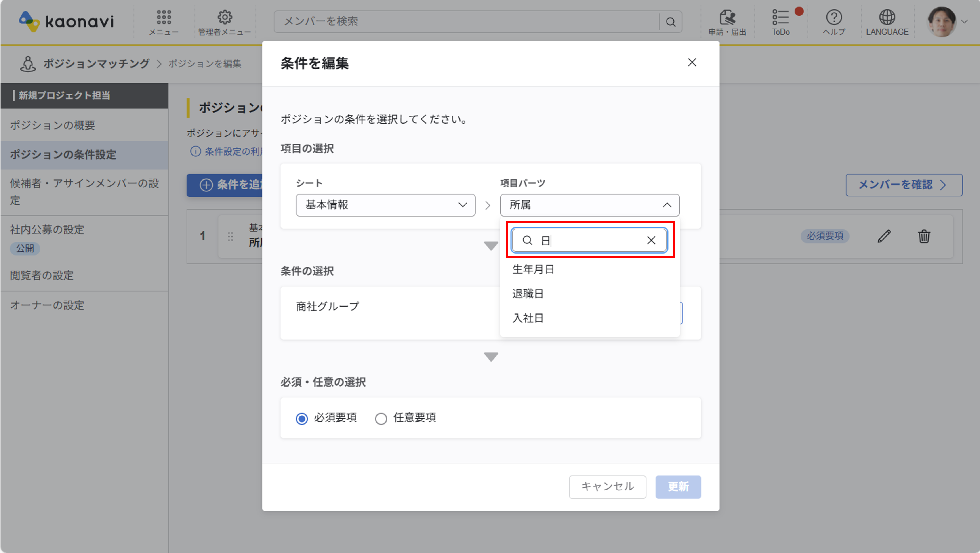Screen dimensions: 980x553
Task: Open the メニュー grid icon
Action: click(164, 17)
